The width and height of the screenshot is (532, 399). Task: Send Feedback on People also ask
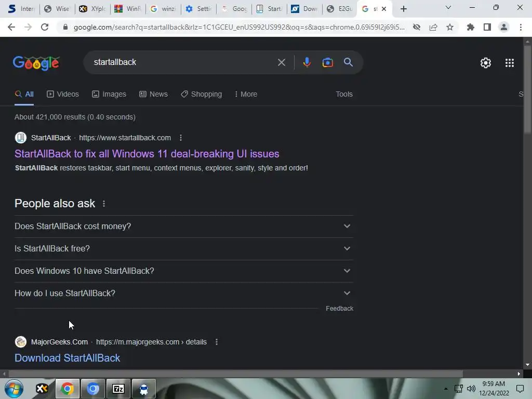(339, 309)
